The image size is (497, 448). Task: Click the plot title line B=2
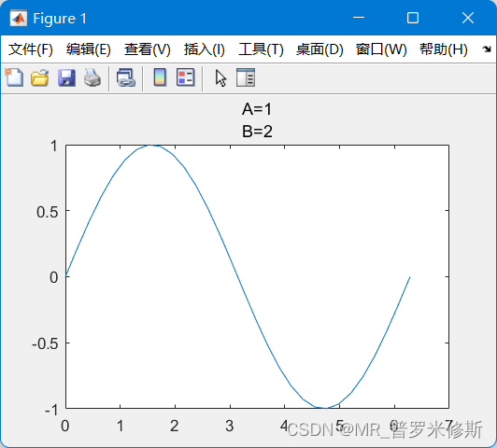point(257,131)
